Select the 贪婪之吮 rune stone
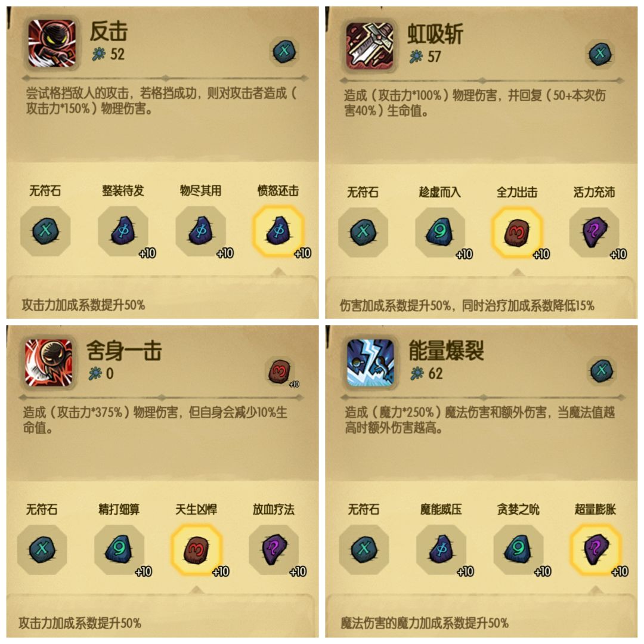The width and height of the screenshot is (644, 644). tap(518, 549)
